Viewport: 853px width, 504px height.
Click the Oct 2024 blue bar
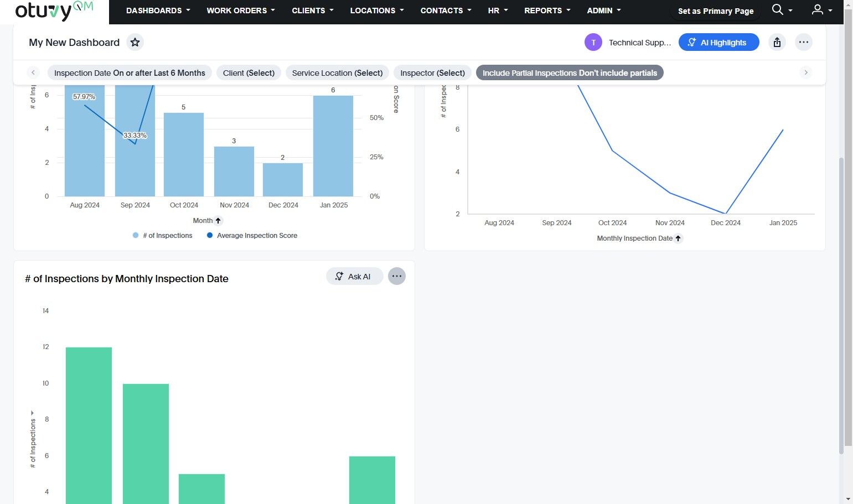click(184, 154)
